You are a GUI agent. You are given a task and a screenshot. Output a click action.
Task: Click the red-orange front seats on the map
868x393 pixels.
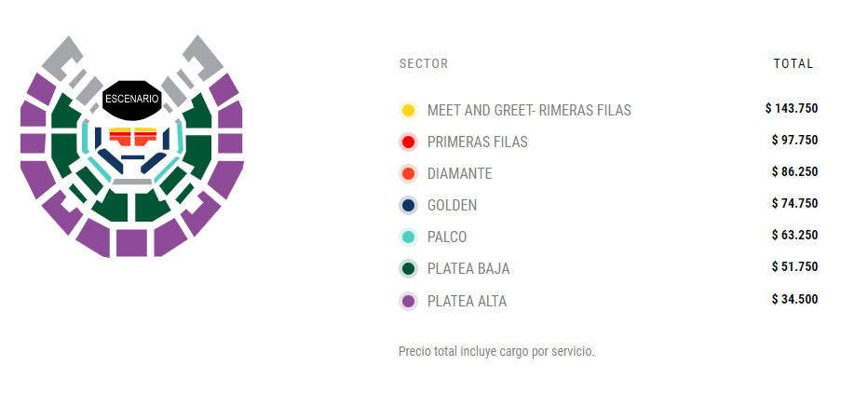[x=132, y=139]
